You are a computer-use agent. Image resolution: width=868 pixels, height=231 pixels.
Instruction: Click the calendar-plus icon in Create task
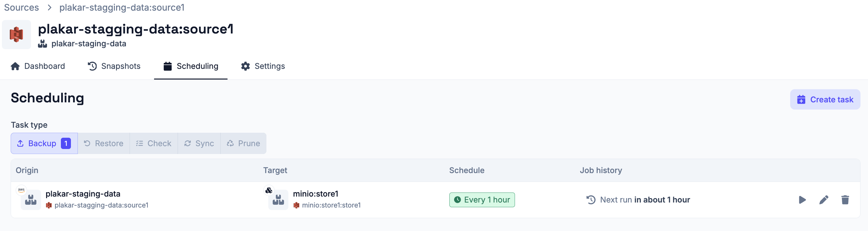pos(801,100)
